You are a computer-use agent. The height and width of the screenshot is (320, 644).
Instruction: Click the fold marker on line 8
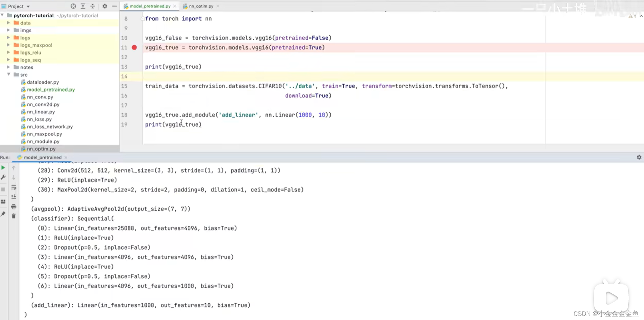[143, 19]
